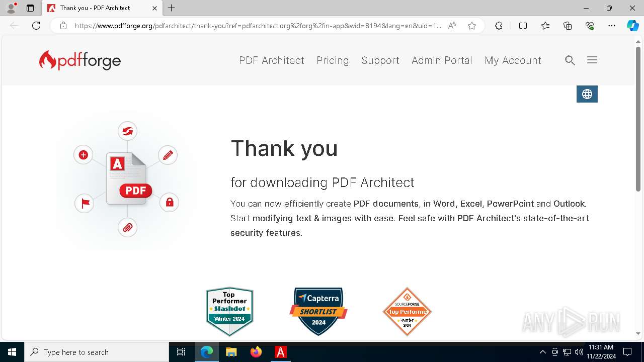Click the convert arrows circle icon

click(128, 131)
